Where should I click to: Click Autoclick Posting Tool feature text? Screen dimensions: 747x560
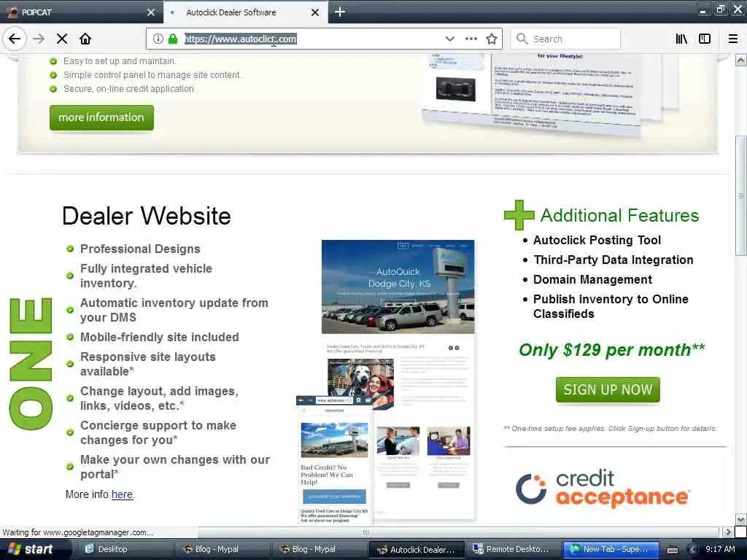(x=597, y=240)
